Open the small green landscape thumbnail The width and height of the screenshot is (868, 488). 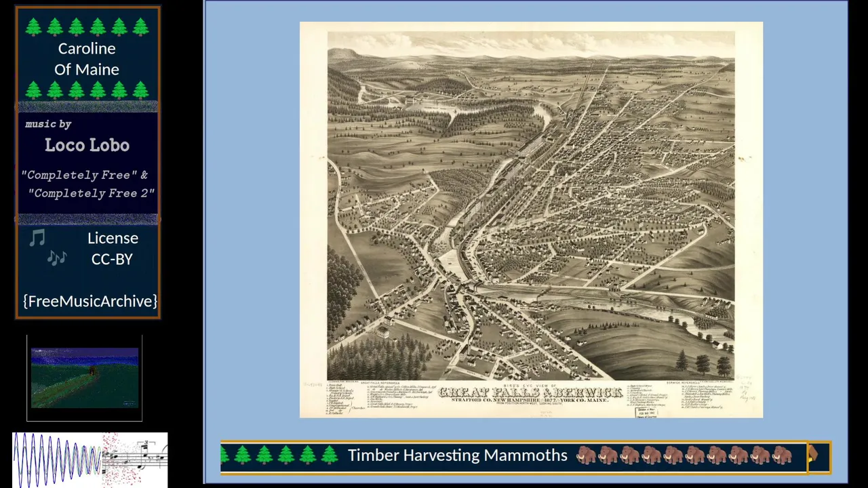[x=85, y=378]
